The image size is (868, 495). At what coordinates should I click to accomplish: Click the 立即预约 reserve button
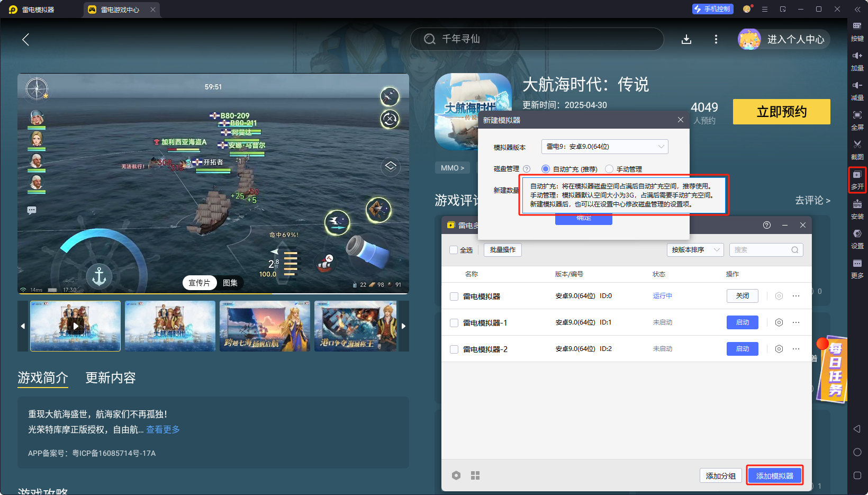[781, 112]
